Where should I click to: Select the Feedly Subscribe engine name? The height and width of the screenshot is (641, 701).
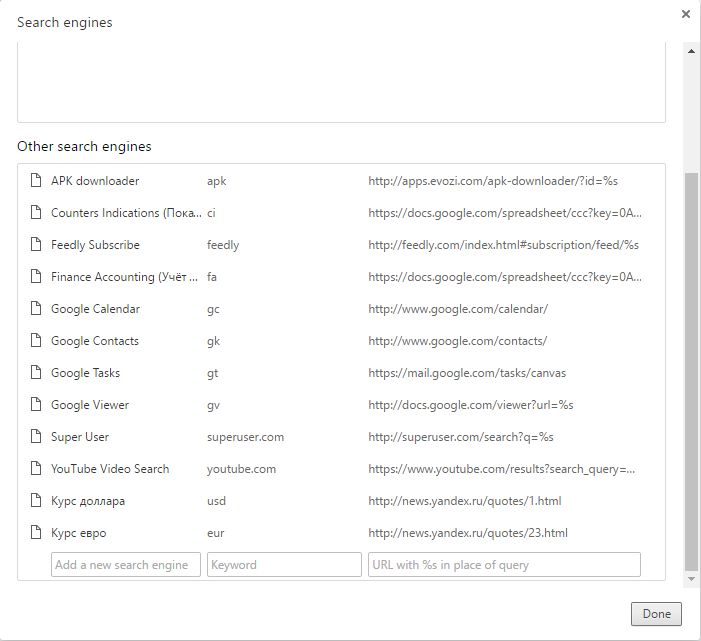(95, 245)
